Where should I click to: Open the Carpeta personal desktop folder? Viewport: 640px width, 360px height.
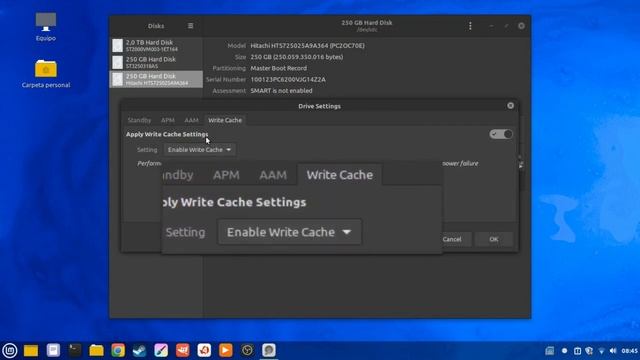tap(46, 74)
